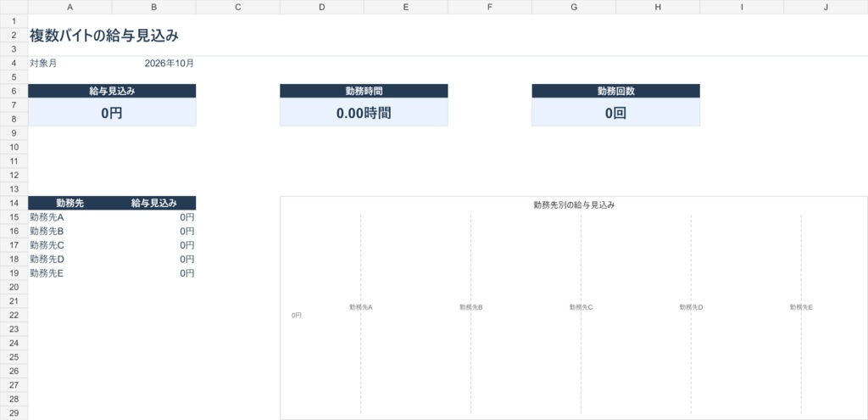Click the 勤務時間 card header
This screenshot has width=868, height=420.
click(364, 92)
